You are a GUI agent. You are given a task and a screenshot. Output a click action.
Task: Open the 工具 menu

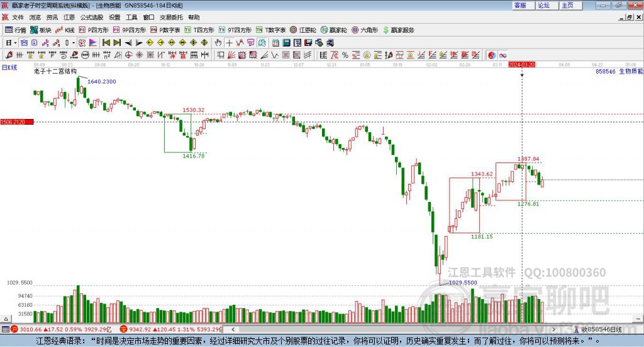(131, 17)
